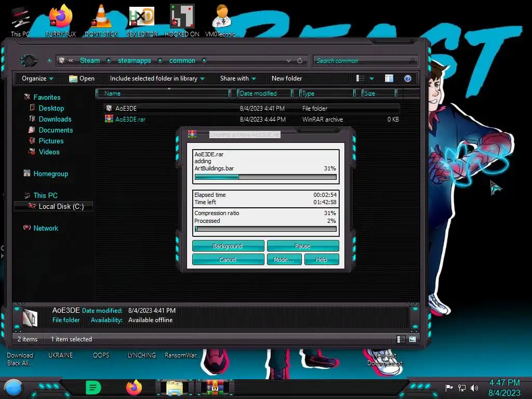Open the New Text Document.txt desktop file
The width and height of the screenshot is (532, 399).
[x=385, y=359]
